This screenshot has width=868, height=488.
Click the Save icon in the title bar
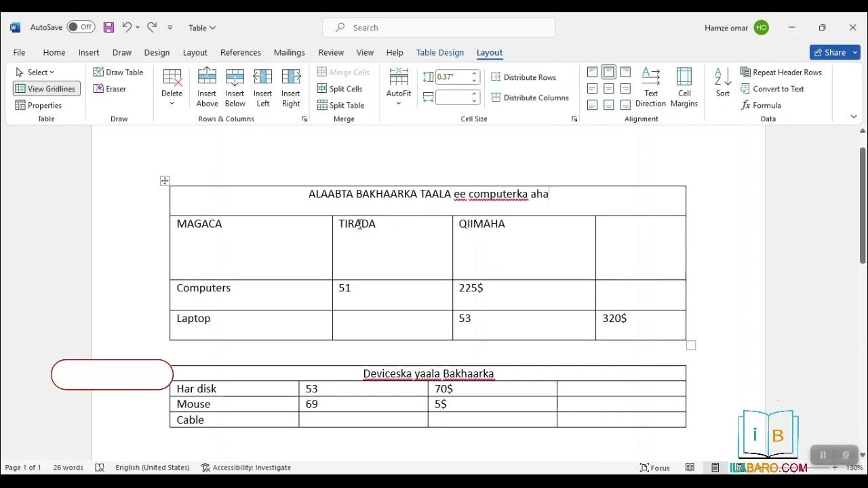point(108,28)
